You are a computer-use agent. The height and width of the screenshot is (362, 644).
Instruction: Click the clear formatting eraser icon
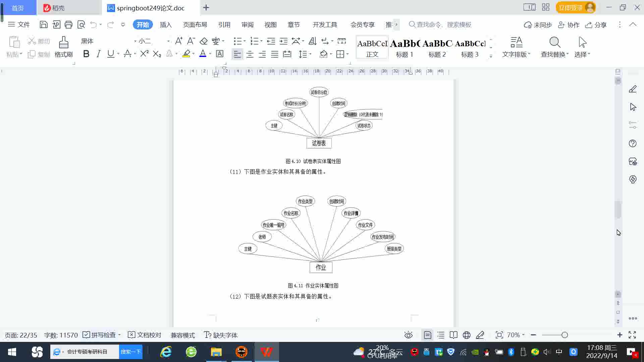tap(204, 41)
